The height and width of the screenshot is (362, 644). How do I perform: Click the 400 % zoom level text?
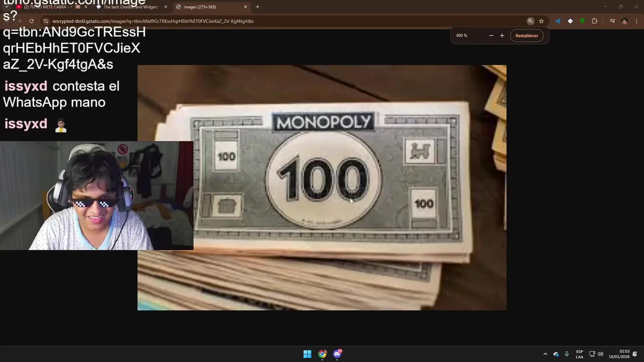461,36
